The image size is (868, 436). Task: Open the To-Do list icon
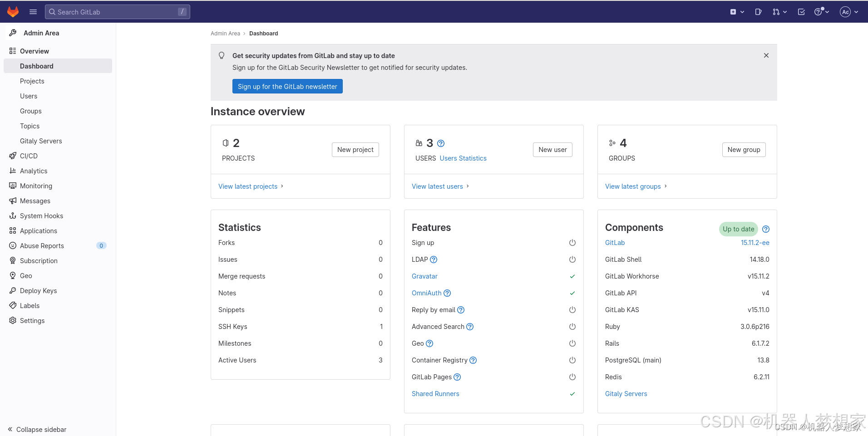[801, 12]
